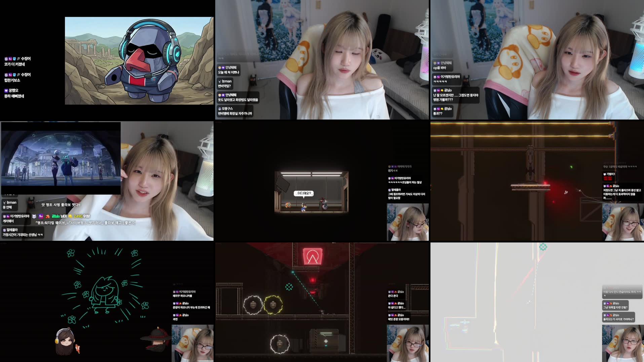Screen dimensions: 644x362
Task: Click the purple heart badge next to 꿍했오
Action: point(6,91)
